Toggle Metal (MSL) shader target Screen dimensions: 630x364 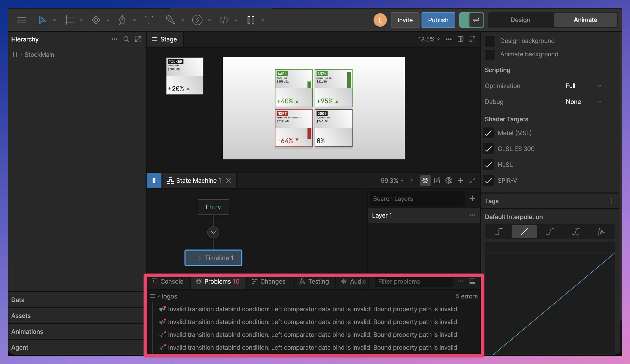pos(488,133)
